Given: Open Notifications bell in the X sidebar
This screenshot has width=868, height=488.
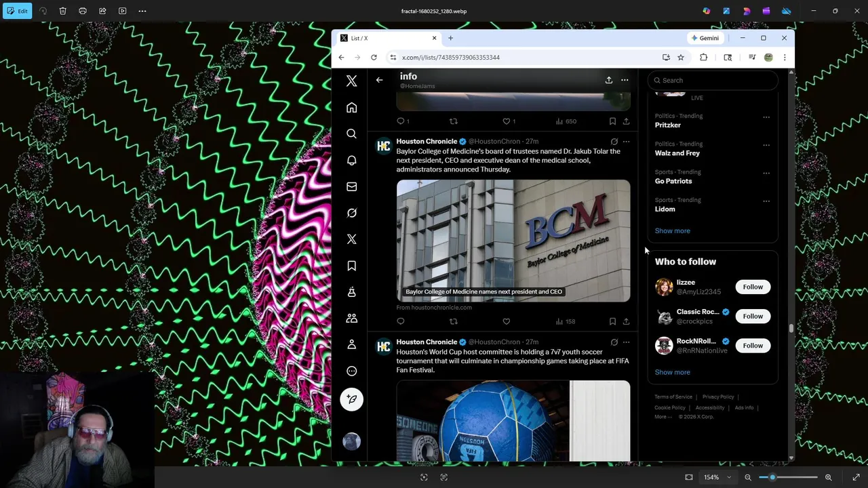Looking at the screenshot, I should click(x=351, y=161).
